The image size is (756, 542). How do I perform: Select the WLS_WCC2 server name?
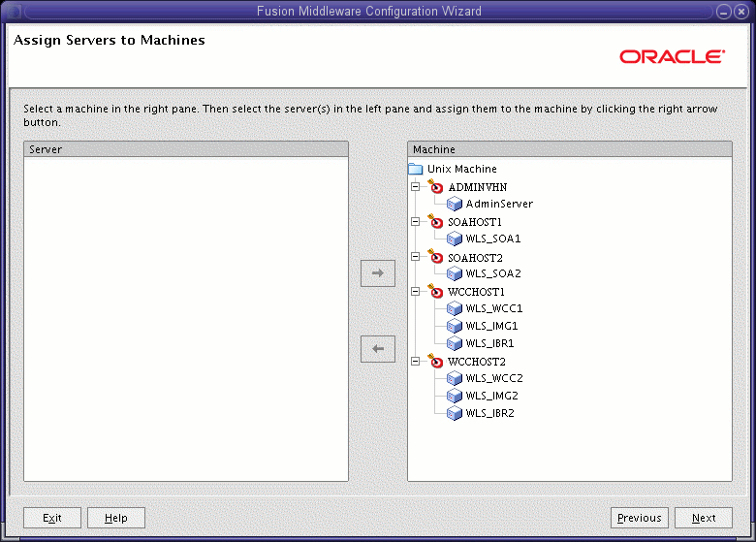pyautogui.click(x=493, y=378)
